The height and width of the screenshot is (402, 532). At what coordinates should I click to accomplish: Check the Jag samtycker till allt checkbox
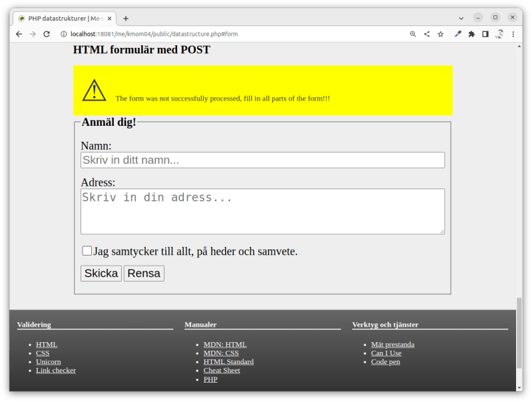[87, 251]
